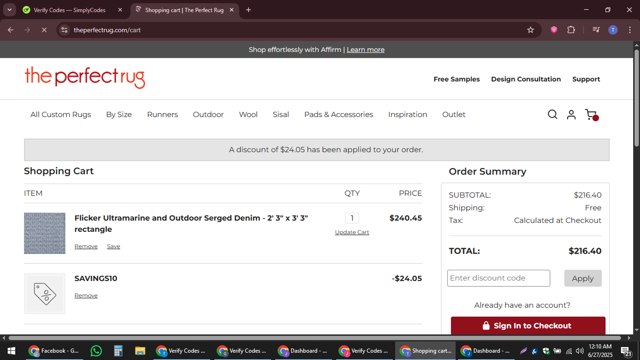The image size is (640, 360).
Task: Close the Verify Codes SimplyCodes tab
Action: 120,10
